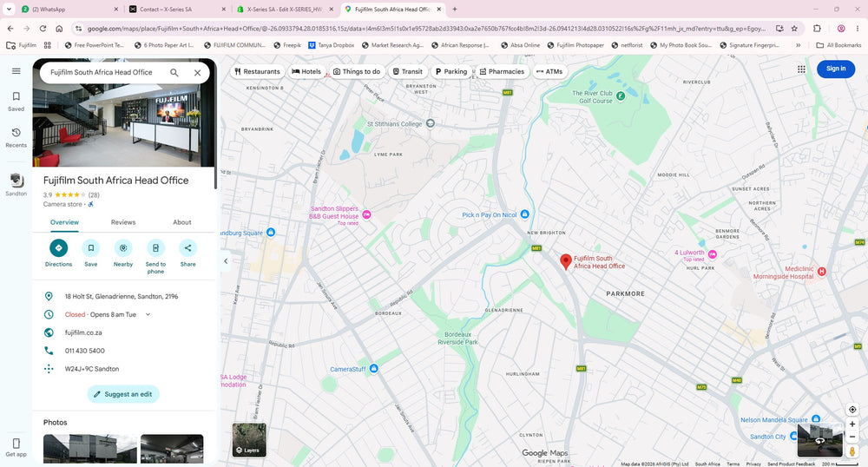Switch to X-Series SA Edit tab
The width and height of the screenshot is (868, 467).
[285, 10]
